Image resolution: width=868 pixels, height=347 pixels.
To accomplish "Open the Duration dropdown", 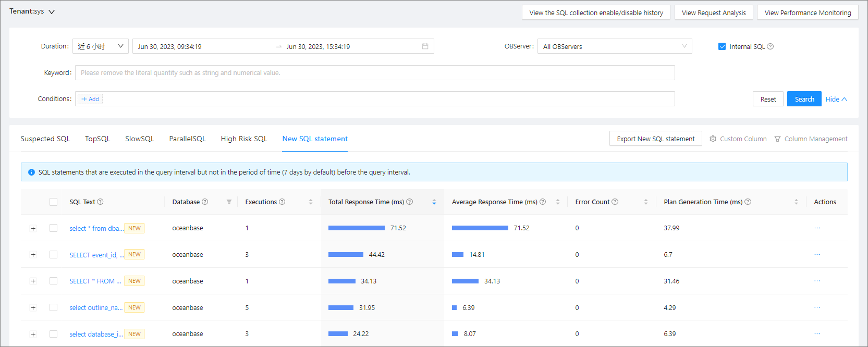I will pos(101,46).
